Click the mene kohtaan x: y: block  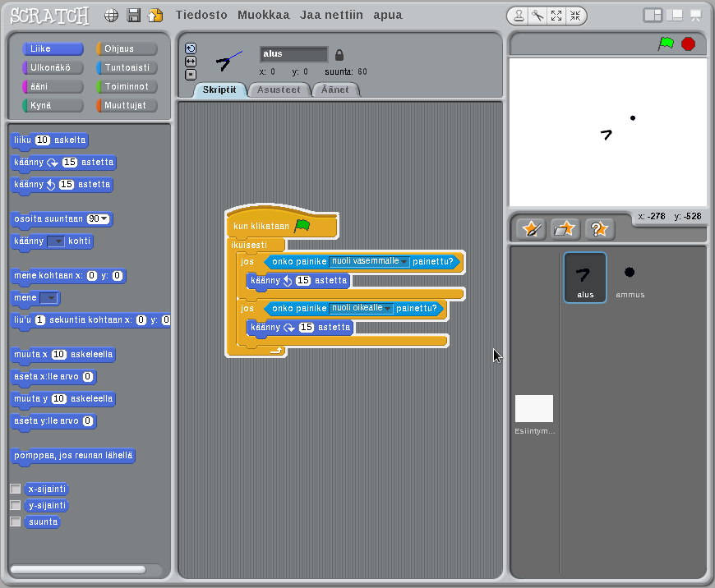point(68,276)
